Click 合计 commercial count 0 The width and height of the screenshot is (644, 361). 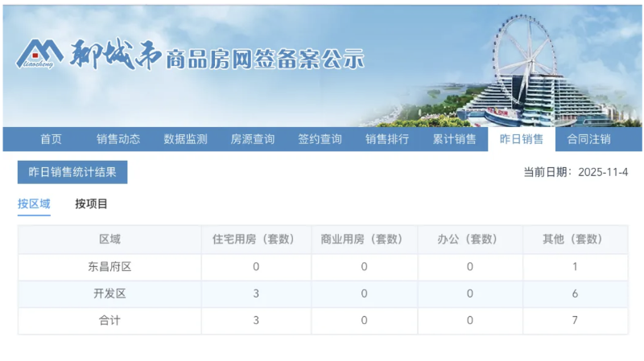(x=364, y=320)
